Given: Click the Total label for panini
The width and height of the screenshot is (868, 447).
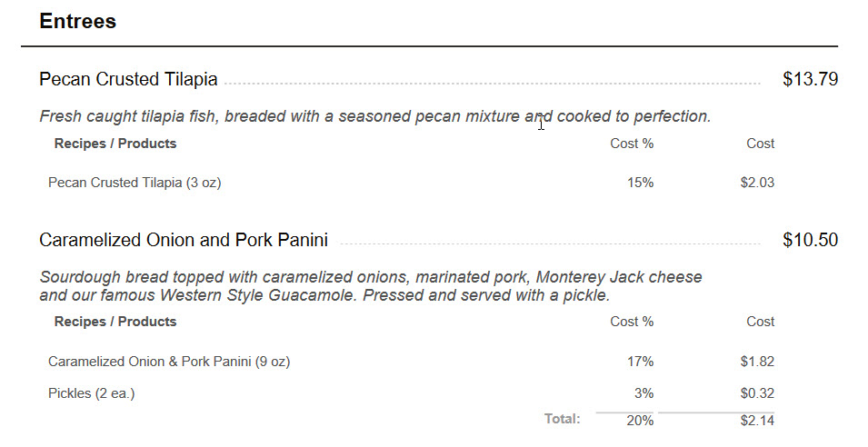Looking at the screenshot, I should [562, 419].
